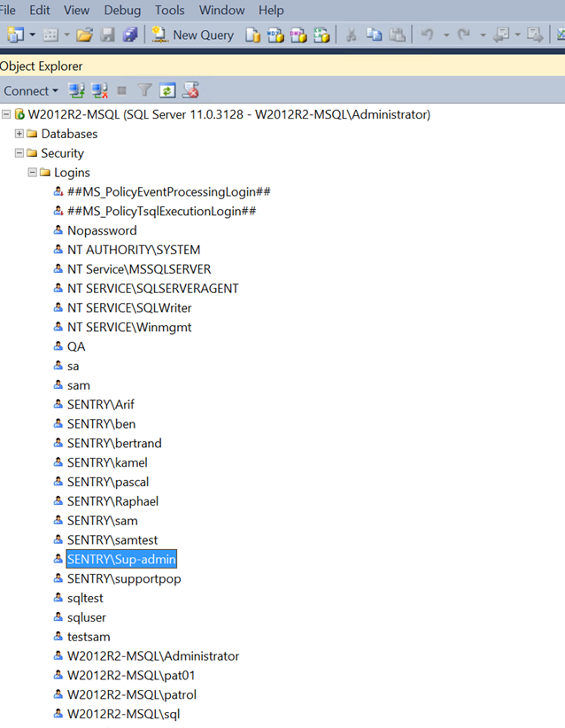Click the Analysis Services DMX Query icon

coord(298,35)
